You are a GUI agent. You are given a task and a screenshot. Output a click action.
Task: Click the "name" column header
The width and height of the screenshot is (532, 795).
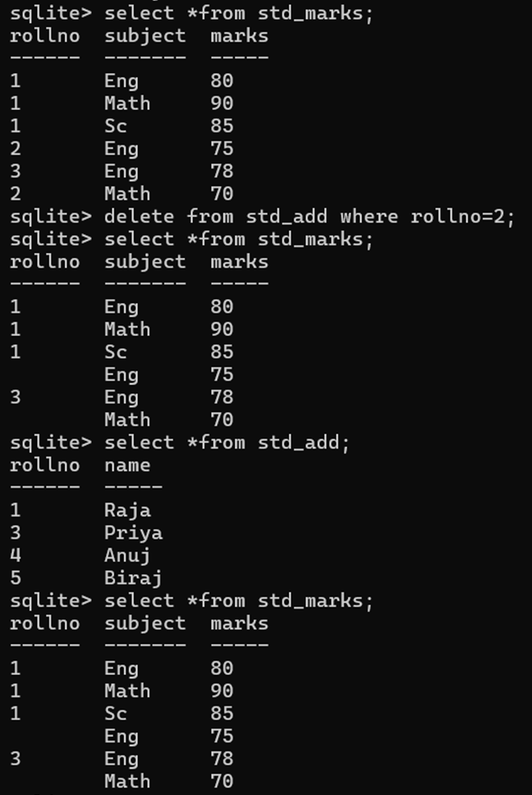coord(127,466)
